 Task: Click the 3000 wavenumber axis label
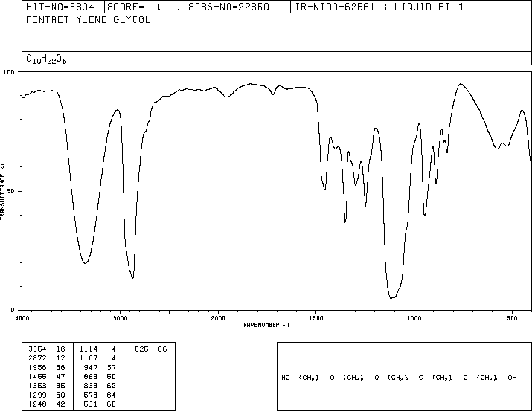pos(120,318)
